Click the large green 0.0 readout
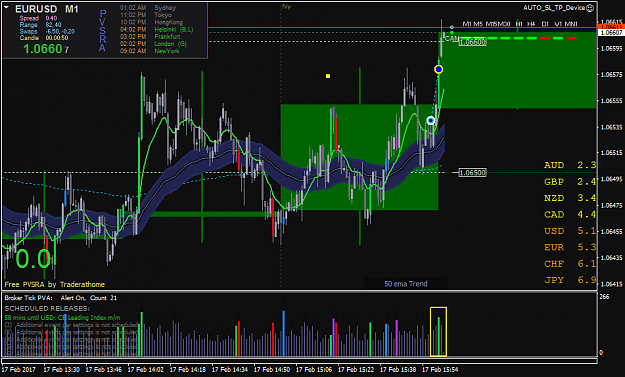This screenshot has width=625, height=377. pos(33,259)
